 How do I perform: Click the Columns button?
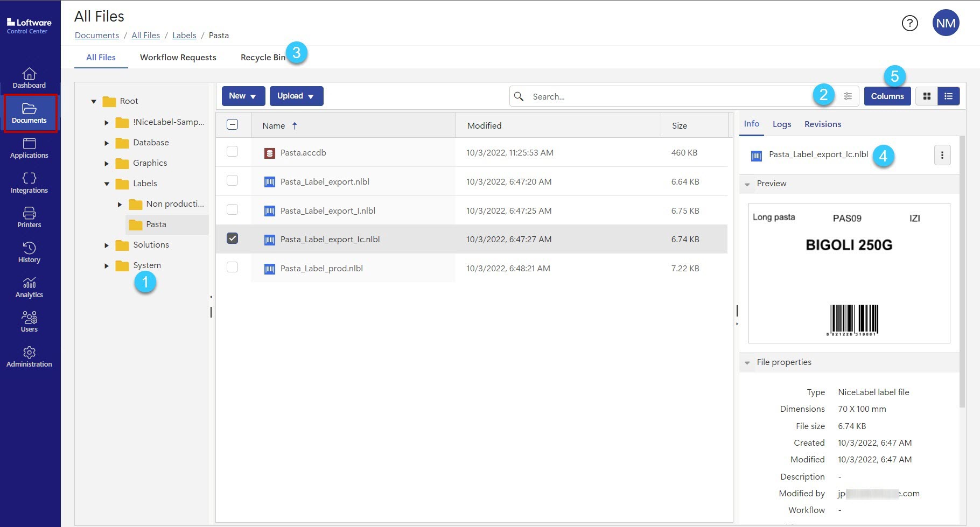(887, 96)
